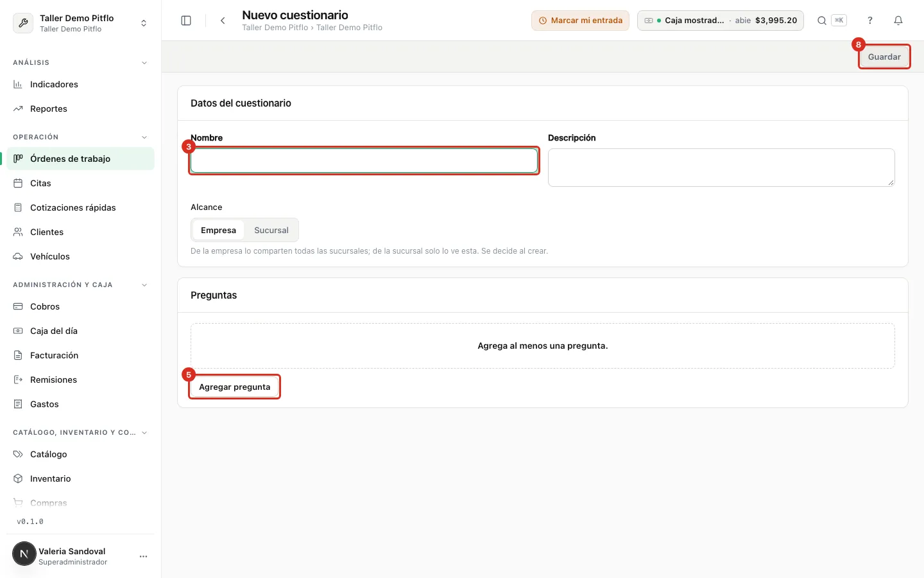This screenshot has width=924, height=578.
Task: Click the Facturación document icon
Action: click(x=18, y=355)
